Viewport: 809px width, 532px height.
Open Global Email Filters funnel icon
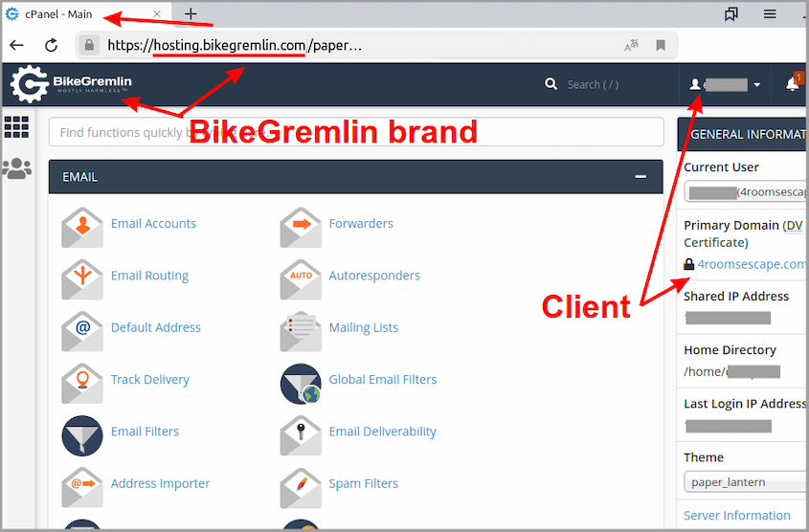click(301, 384)
